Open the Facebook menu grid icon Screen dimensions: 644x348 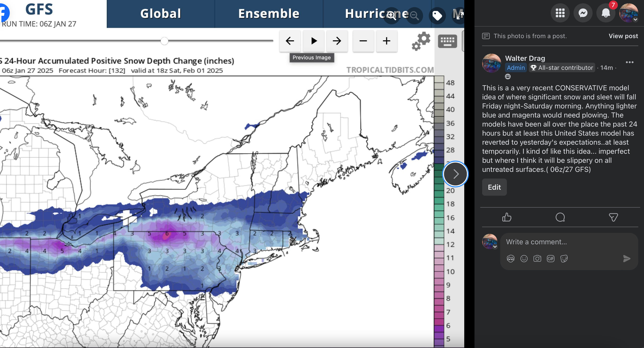[x=560, y=13]
